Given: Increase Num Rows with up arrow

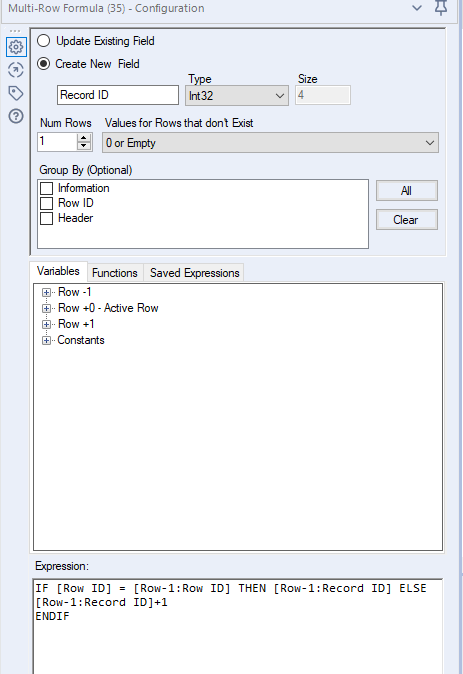Looking at the screenshot, I should click(x=84, y=138).
